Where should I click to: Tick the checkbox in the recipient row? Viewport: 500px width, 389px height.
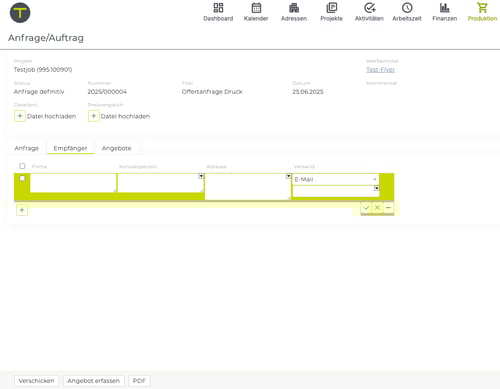[x=22, y=178]
